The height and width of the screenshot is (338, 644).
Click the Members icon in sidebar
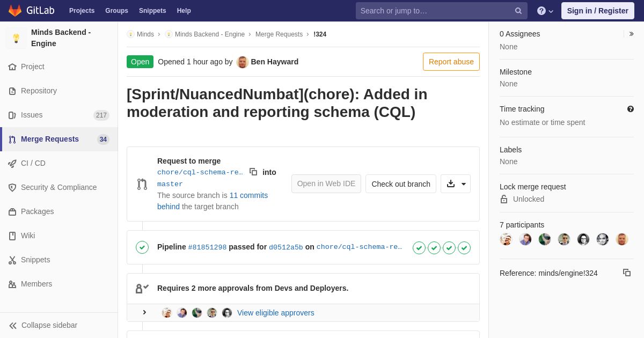[12, 284]
